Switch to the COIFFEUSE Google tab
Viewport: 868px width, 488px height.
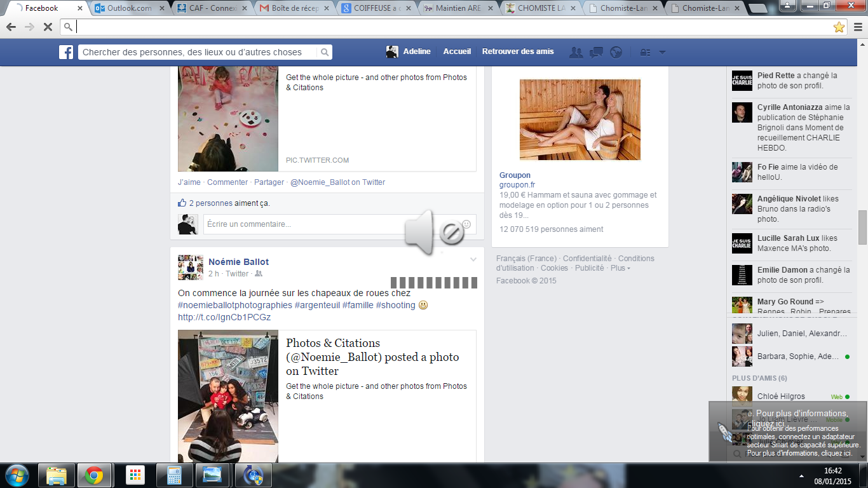coord(377,8)
